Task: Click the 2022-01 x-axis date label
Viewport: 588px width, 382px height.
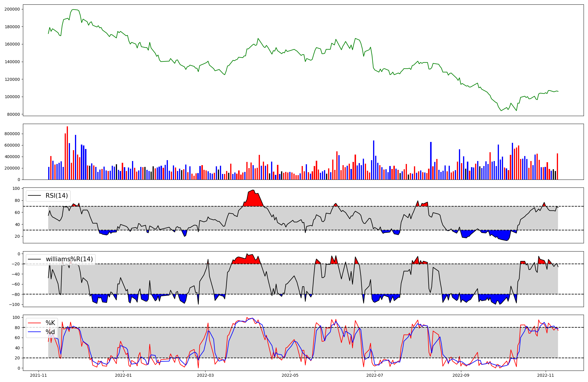Action: (123, 375)
